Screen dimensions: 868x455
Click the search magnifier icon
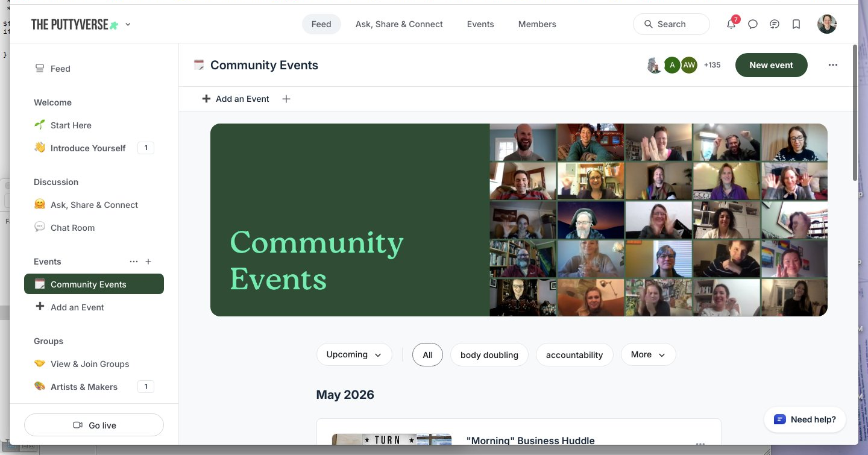(x=649, y=24)
